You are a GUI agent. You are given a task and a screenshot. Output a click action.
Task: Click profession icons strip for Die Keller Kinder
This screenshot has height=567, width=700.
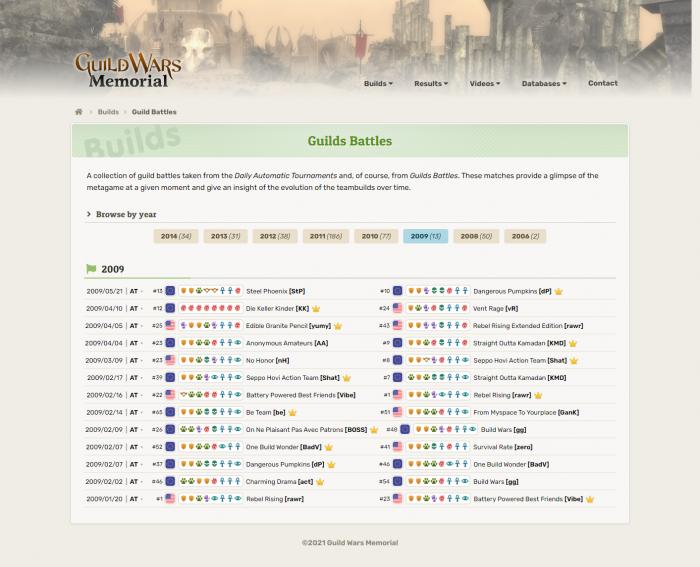210,308
